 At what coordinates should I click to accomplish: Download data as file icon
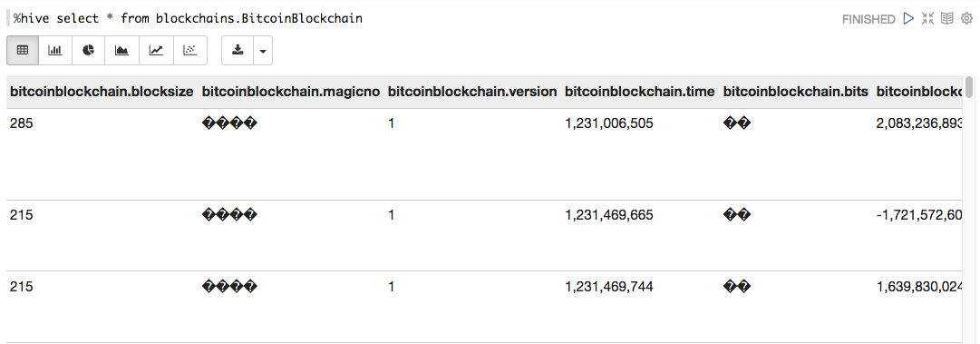[x=238, y=51]
